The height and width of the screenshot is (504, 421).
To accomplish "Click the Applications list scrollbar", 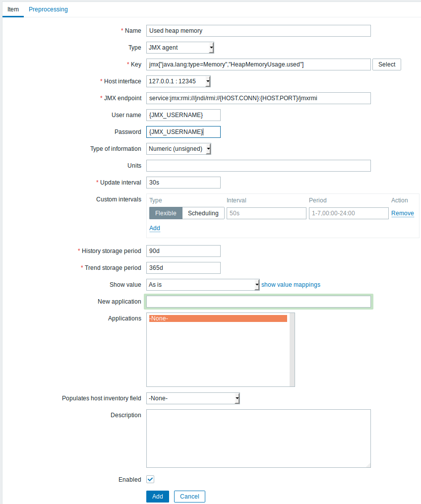I will click(x=292, y=350).
